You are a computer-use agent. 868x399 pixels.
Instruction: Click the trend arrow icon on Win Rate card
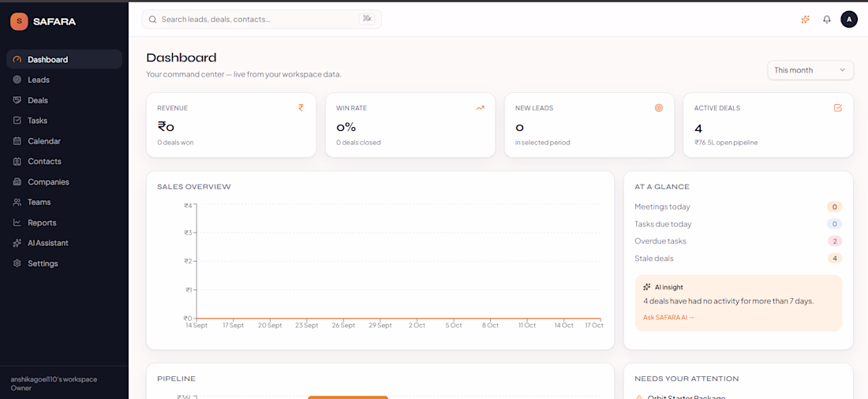coord(480,108)
